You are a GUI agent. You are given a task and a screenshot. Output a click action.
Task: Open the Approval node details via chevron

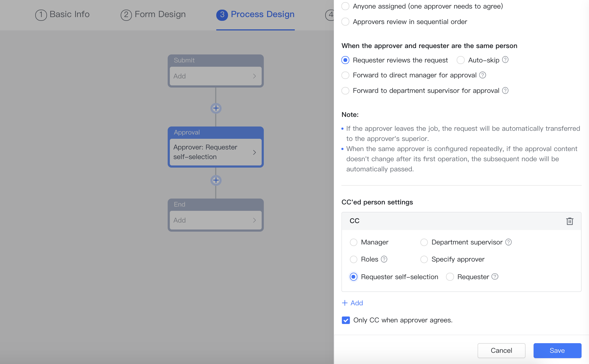(x=254, y=152)
